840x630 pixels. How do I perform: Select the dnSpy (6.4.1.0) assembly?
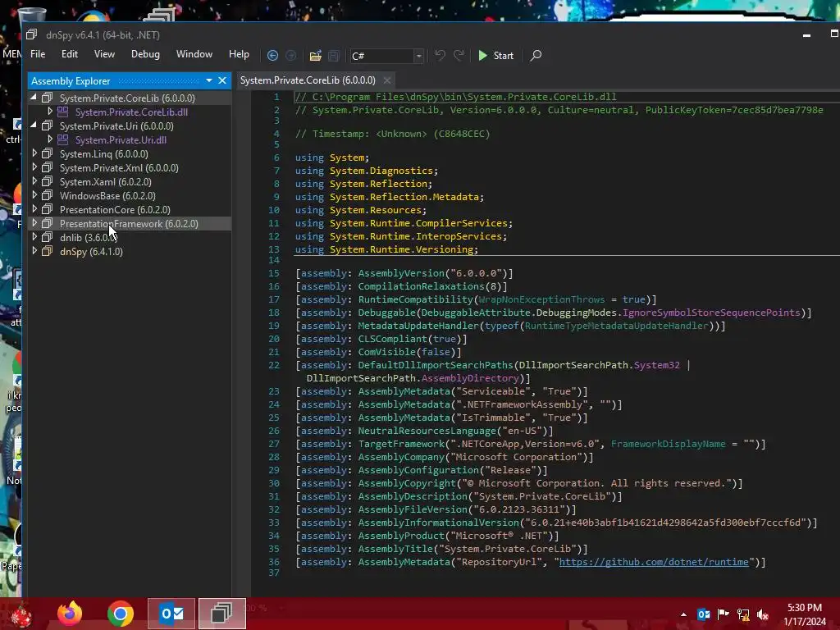click(x=91, y=251)
